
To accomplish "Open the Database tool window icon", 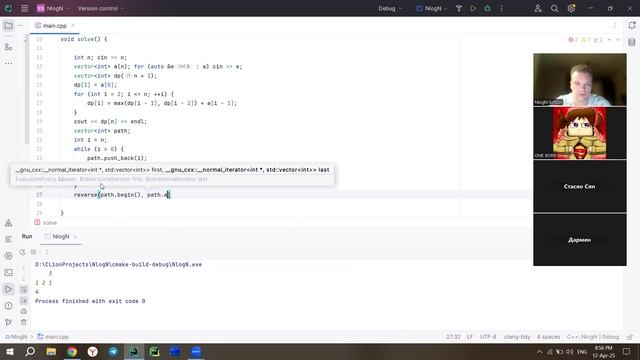I will pyautogui.click(x=632, y=42).
